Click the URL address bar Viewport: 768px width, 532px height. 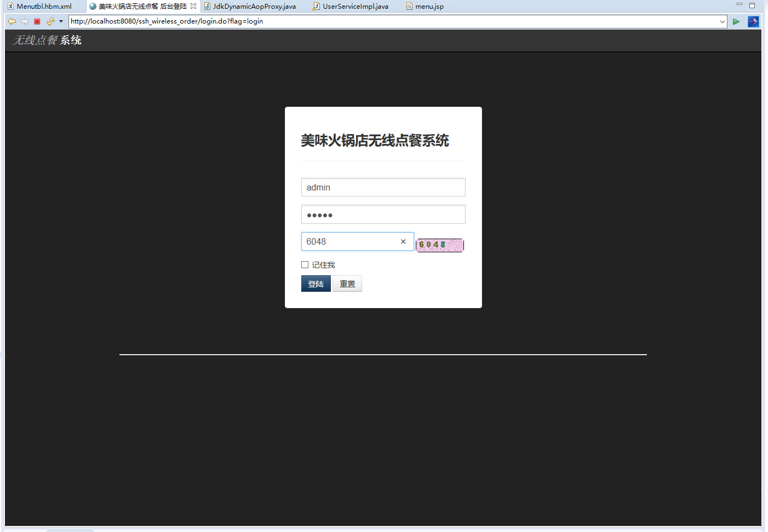(393, 21)
